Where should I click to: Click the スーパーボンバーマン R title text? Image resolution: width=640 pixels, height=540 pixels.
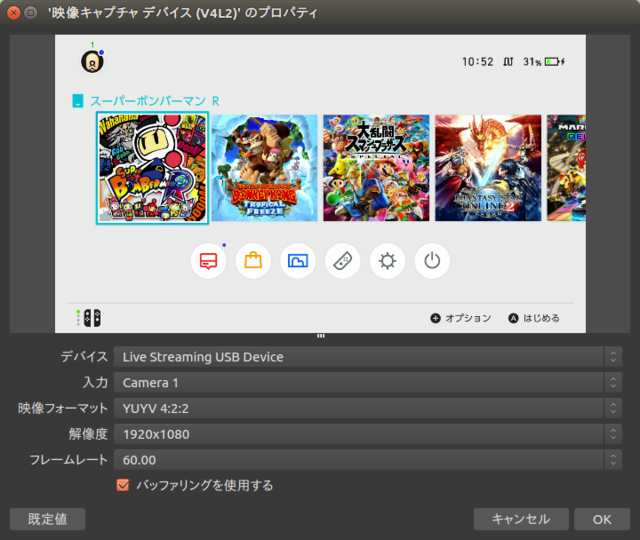tap(155, 101)
